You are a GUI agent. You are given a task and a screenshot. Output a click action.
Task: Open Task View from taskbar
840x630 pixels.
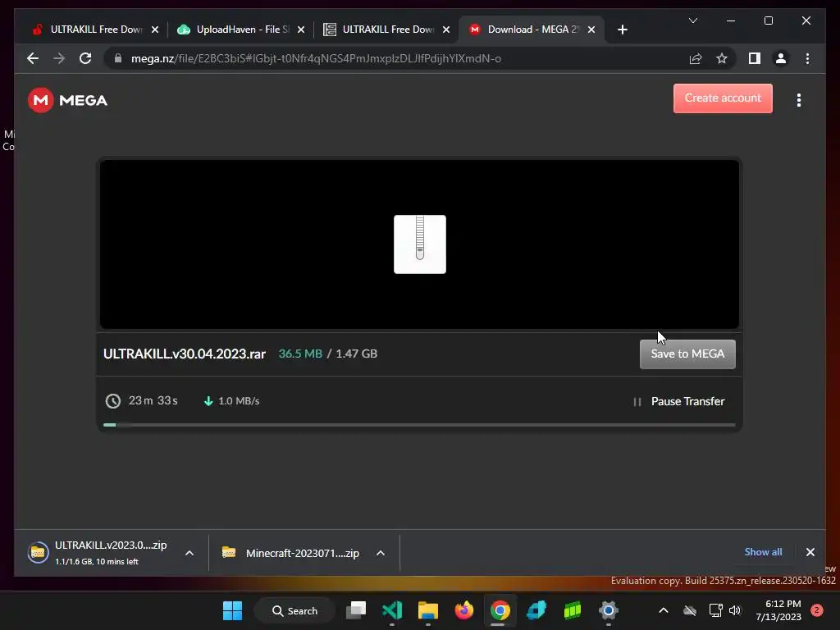(x=356, y=610)
